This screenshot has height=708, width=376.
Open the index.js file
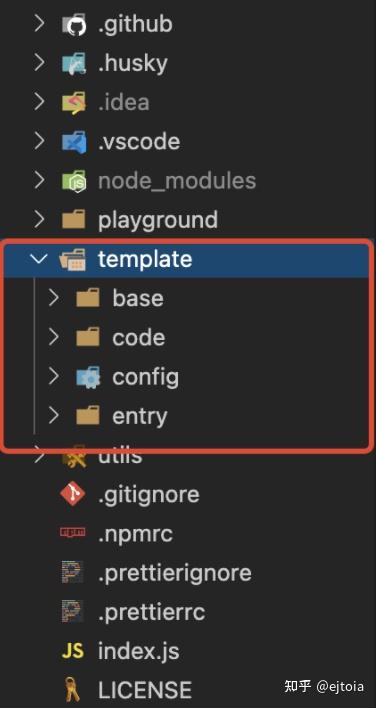tap(139, 652)
